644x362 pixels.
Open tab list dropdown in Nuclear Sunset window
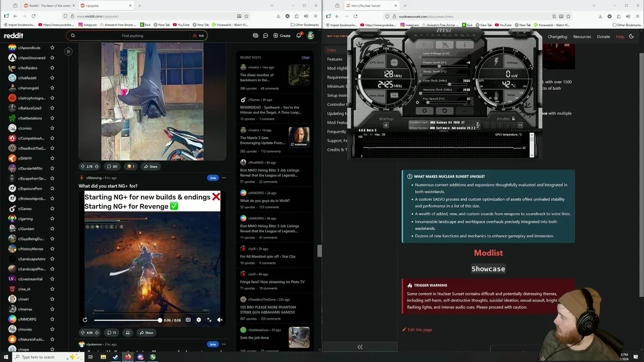pos(593,6)
